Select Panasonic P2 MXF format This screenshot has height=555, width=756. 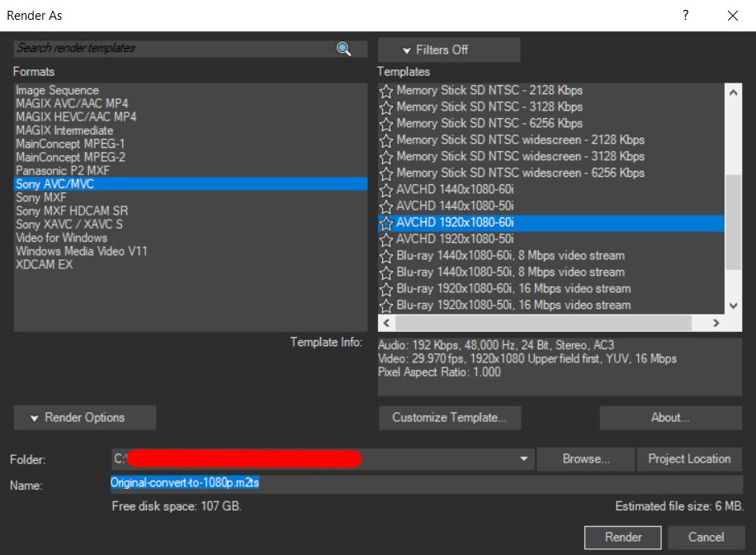click(191, 170)
